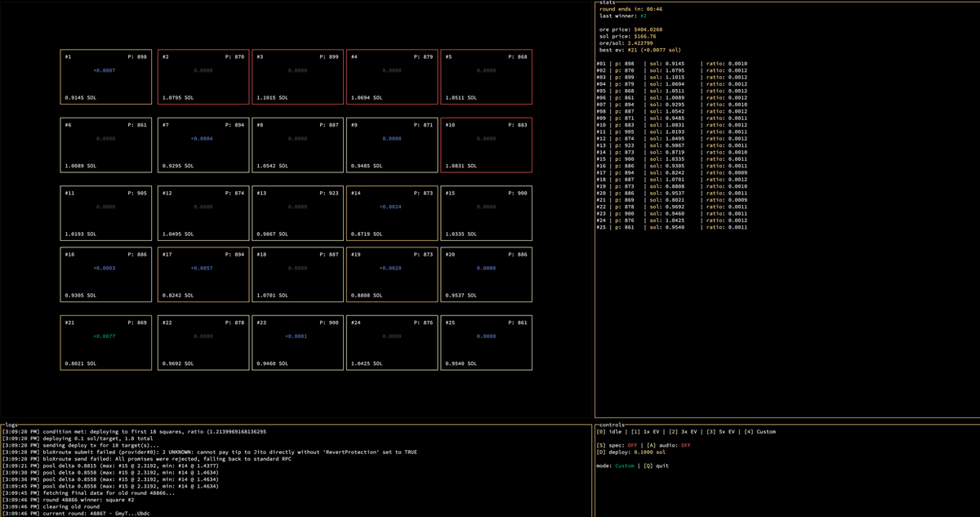Click the 'sending deploy tx for 18 target(s)' log
Image resolution: width=980 pixels, height=517 pixels.
[81, 445]
